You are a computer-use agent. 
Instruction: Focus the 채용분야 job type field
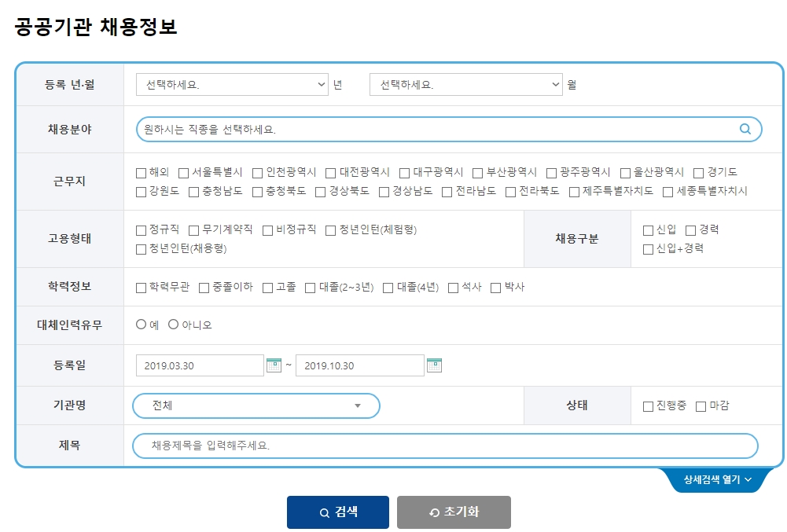pyautogui.click(x=449, y=129)
